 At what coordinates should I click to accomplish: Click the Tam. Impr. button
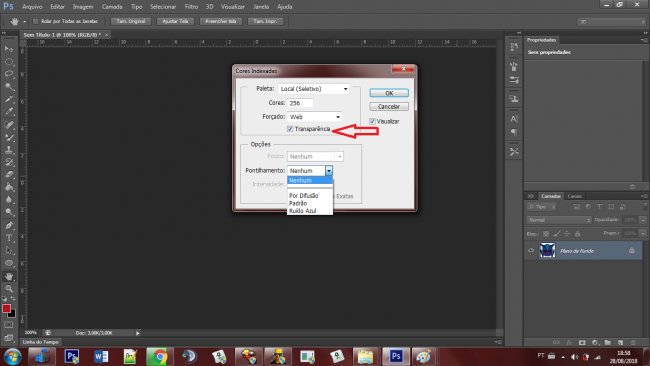(x=265, y=21)
